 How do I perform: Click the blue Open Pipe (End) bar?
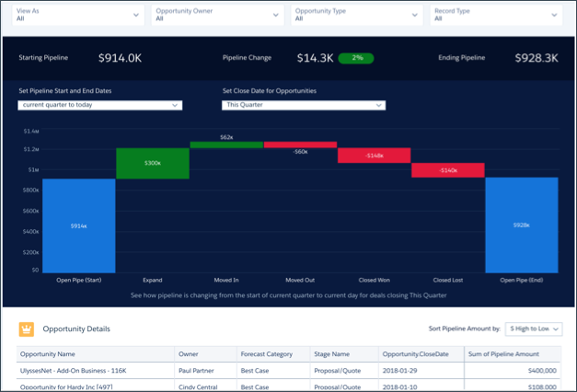pos(522,225)
